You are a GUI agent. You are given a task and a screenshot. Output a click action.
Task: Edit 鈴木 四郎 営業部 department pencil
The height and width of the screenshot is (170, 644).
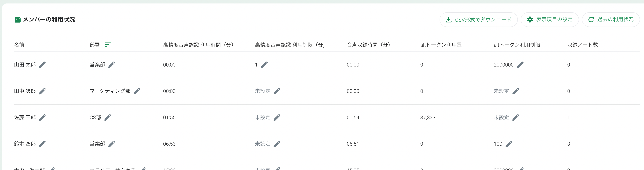pos(112,144)
